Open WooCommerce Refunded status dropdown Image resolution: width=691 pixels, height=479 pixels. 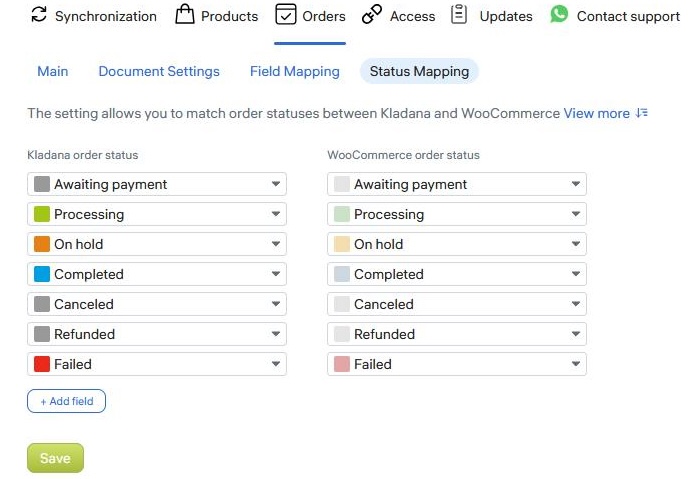coord(457,334)
